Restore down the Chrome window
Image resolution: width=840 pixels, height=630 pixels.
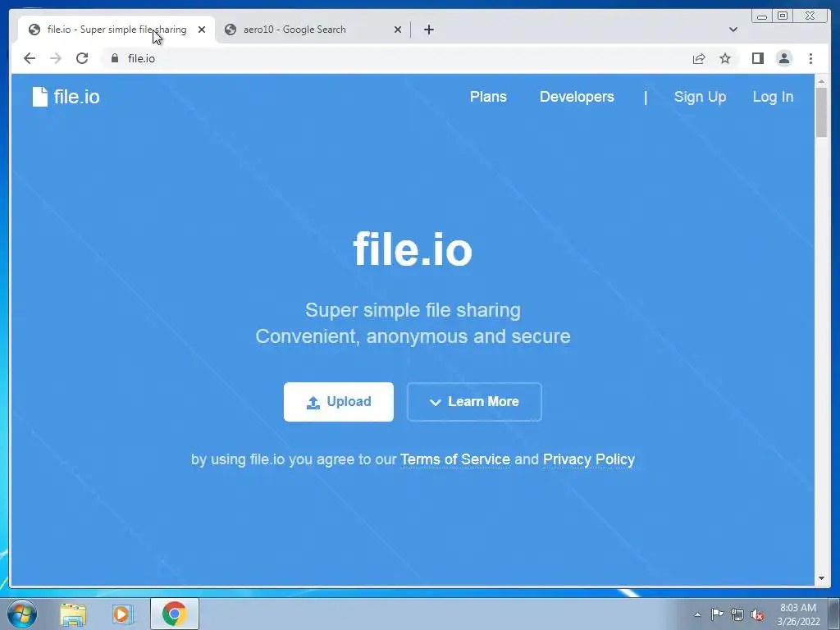[783, 16]
